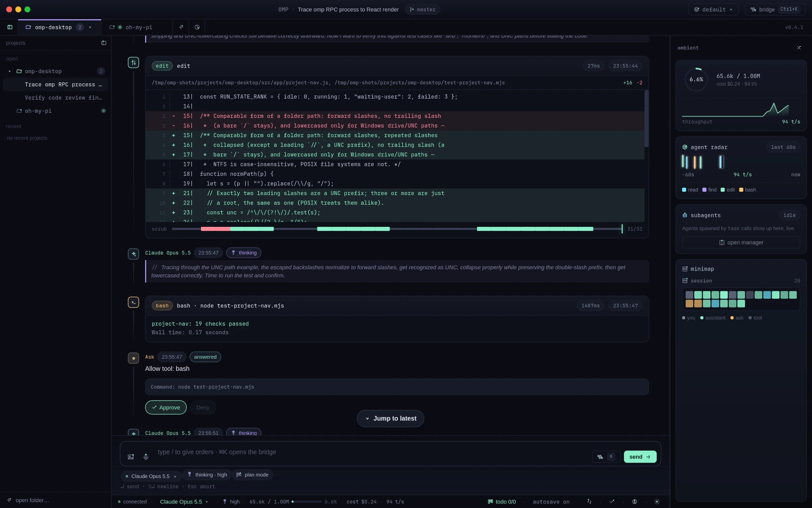Click the edit tool step icon in timeline

tap(133, 62)
